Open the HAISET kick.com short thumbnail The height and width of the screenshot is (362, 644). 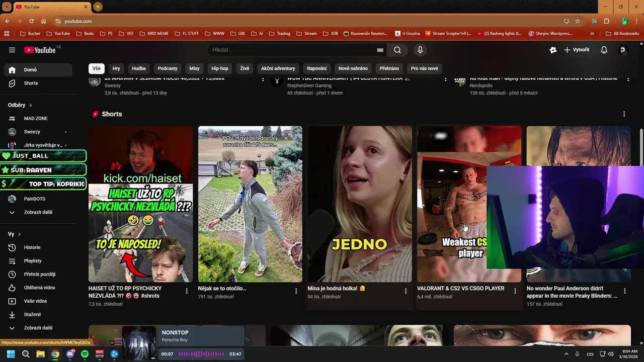pyautogui.click(x=141, y=204)
